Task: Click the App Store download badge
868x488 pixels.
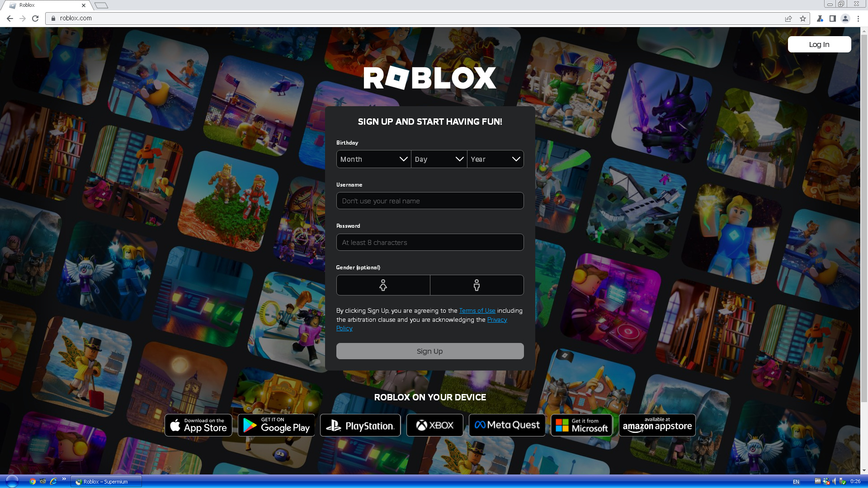Action: coord(198,425)
